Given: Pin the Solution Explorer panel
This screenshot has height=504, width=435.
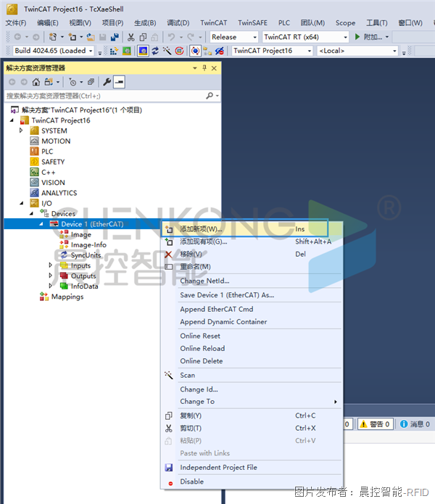Looking at the screenshot, I should (204, 68).
